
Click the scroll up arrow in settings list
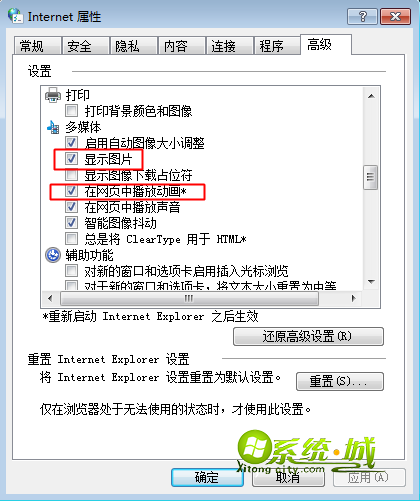[x=371, y=96]
